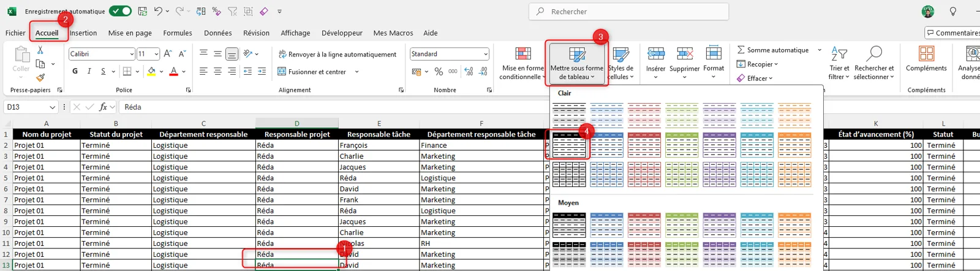Viewport: 980px width, 271px height.
Task: Click the purple eraser icon in quick access toolbar
Action: pyautogui.click(x=264, y=11)
